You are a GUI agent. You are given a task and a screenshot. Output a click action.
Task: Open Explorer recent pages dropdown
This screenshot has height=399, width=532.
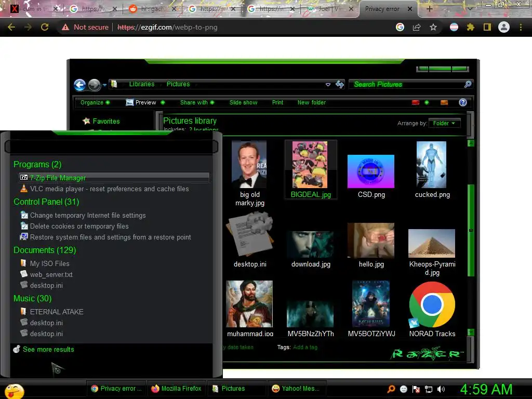click(x=104, y=85)
